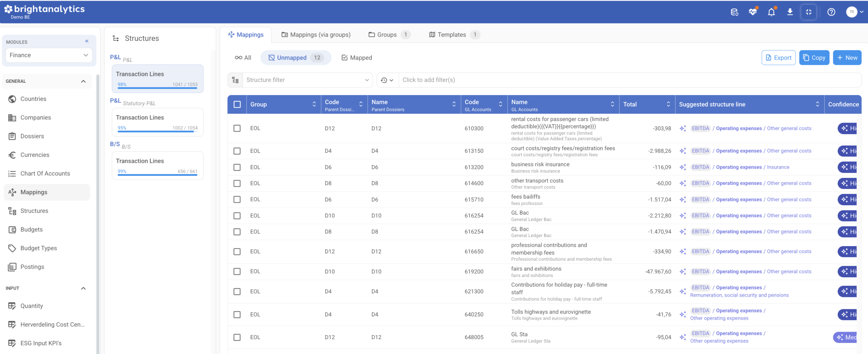Check the row for account 648005
868x354 pixels.
(x=237, y=337)
